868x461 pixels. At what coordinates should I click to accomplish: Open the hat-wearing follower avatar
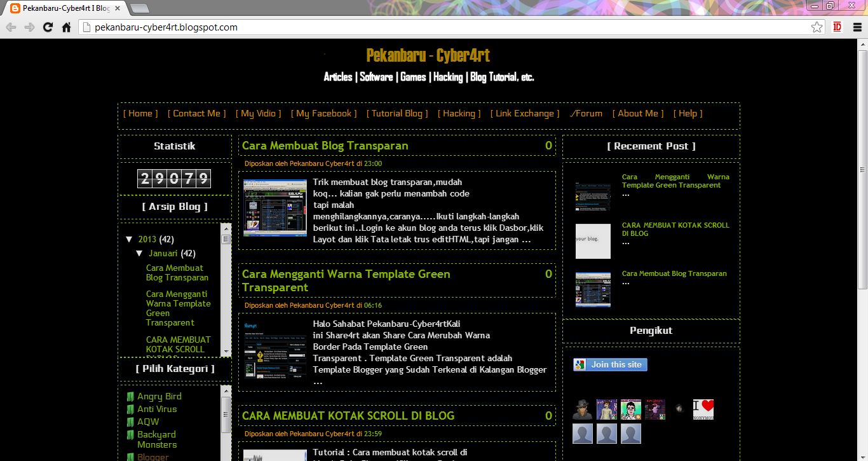point(583,409)
